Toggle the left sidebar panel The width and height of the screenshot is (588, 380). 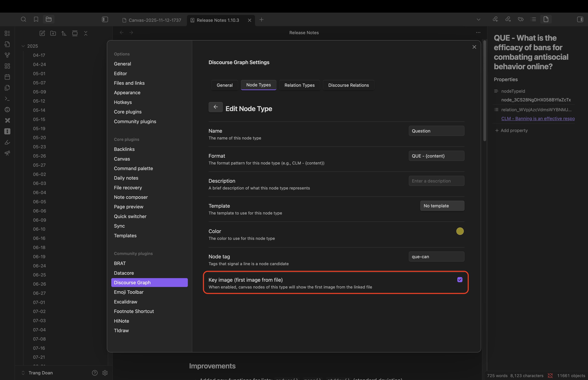coord(105,19)
